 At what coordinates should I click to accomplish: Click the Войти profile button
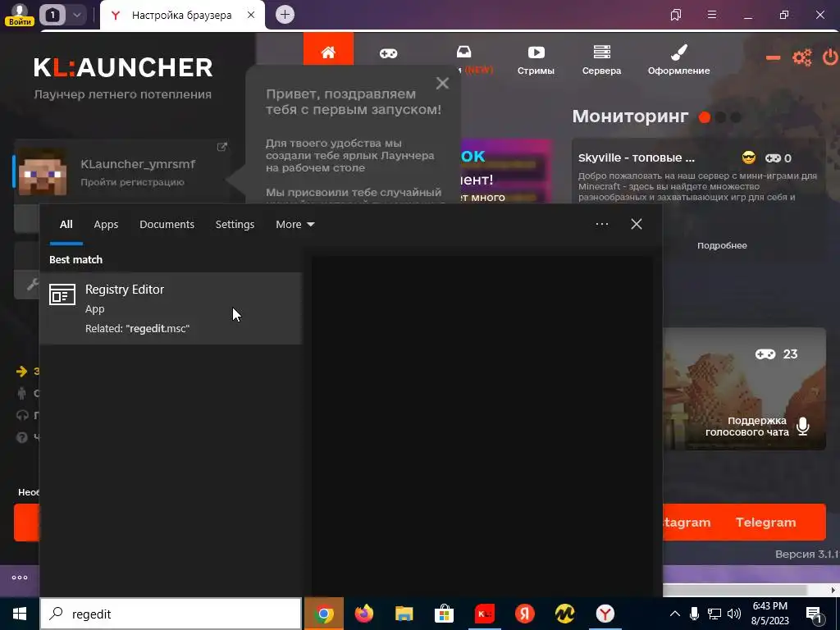[20, 15]
